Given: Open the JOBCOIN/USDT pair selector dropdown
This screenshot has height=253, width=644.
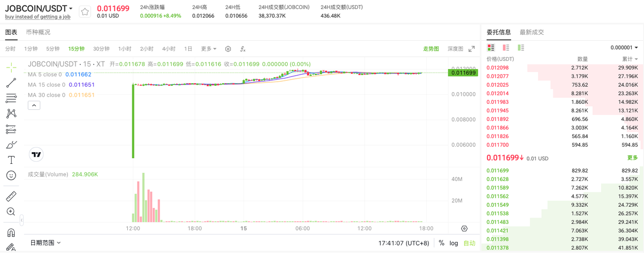Looking at the screenshot, I should [39, 9].
